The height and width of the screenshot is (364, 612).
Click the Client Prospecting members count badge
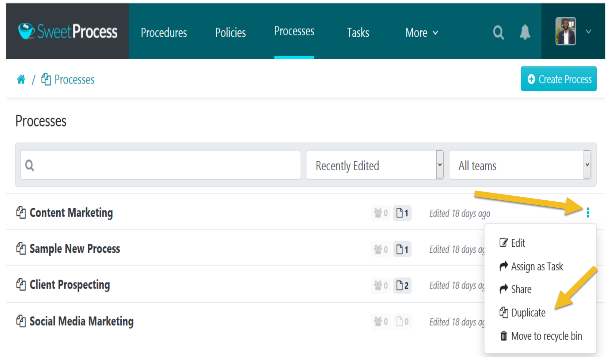click(381, 285)
